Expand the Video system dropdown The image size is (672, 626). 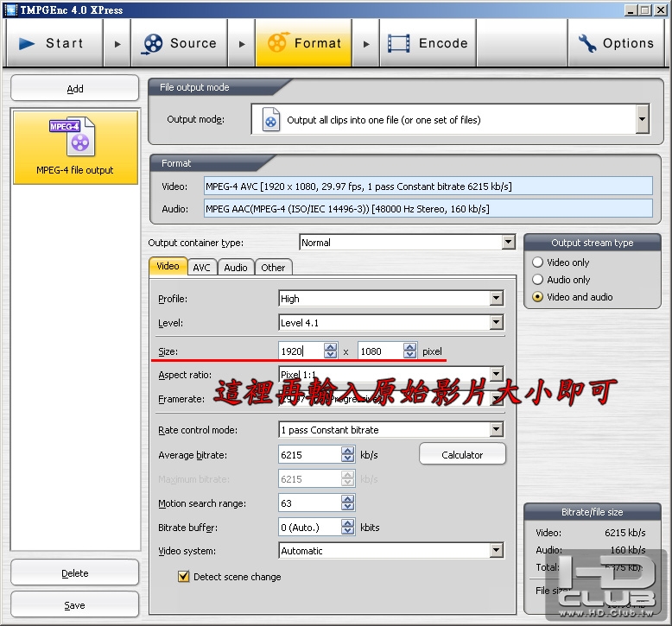click(497, 550)
